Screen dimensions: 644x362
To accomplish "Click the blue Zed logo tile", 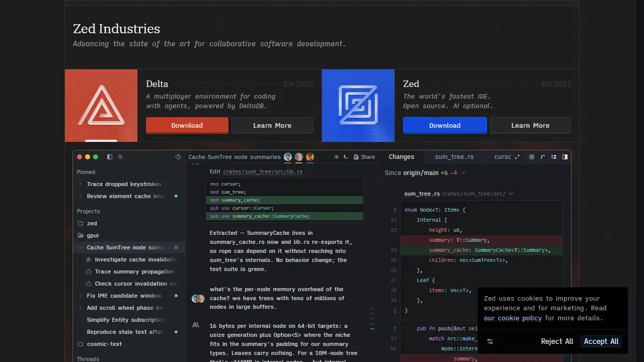I will tap(358, 106).
